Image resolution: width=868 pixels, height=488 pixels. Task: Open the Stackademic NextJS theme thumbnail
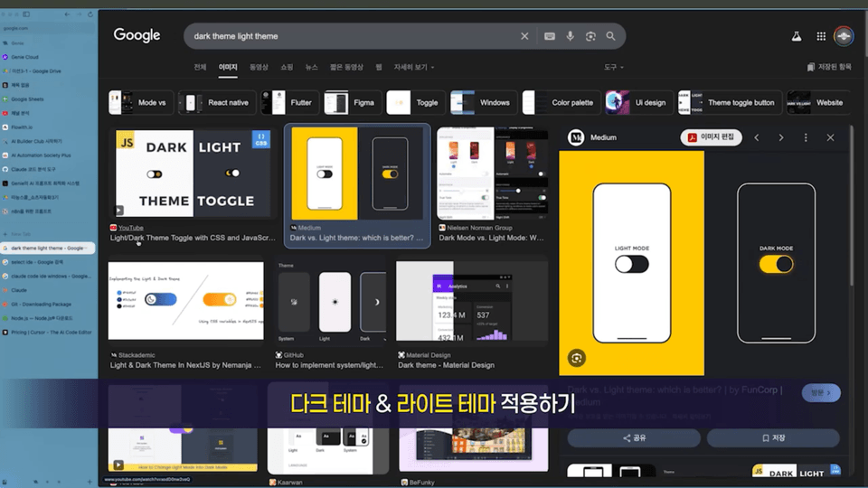coord(186,300)
